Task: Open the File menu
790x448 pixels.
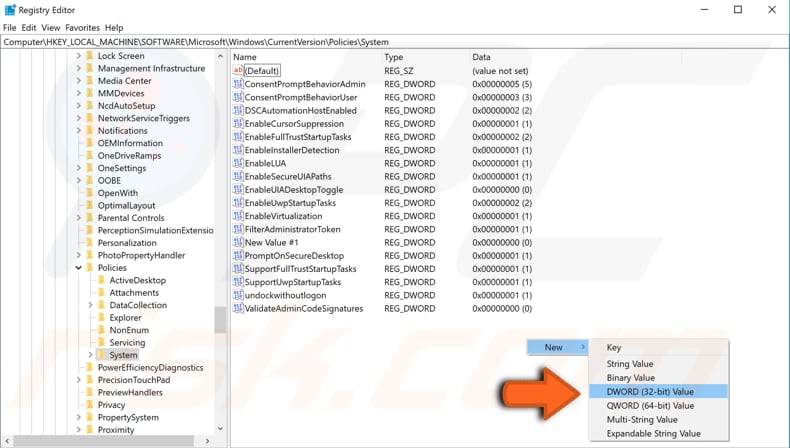Action: (10, 28)
